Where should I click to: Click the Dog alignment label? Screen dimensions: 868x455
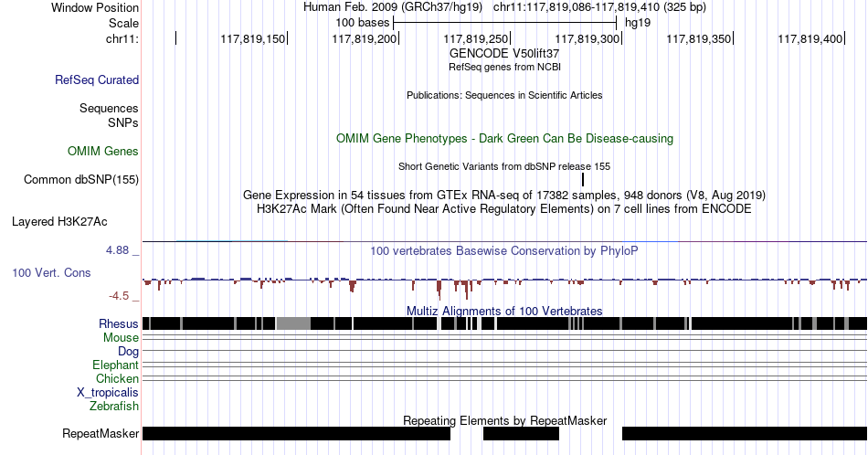128,352
